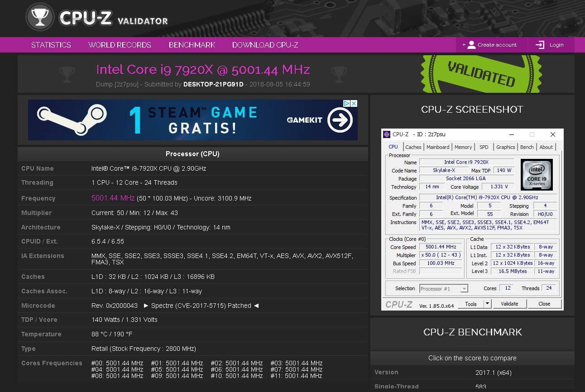Viewport: 585px width, 392px height.
Task: Click the Validate button
Action: [509, 304]
